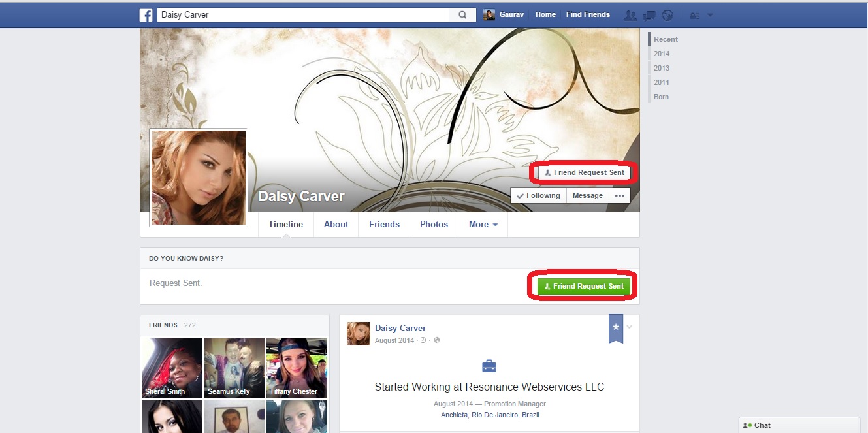
Task: Open the About tab
Action: [x=336, y=224]
